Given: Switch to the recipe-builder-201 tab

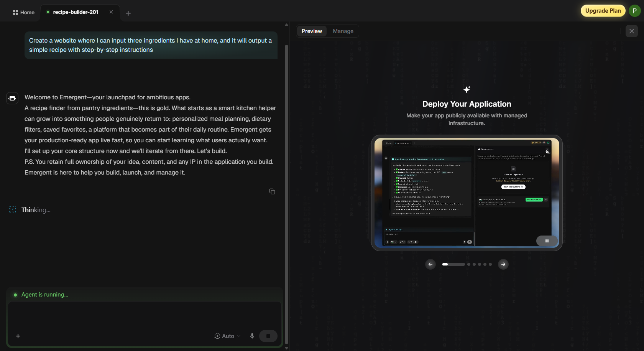Looking at the screenshot, I should (x=76, y=12).
